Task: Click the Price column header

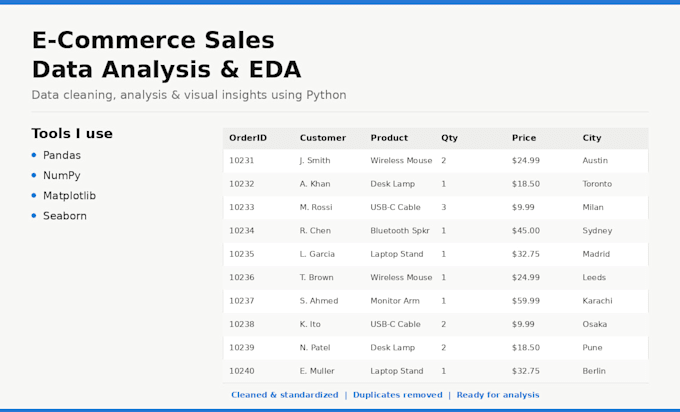Action: coord(524,138)
